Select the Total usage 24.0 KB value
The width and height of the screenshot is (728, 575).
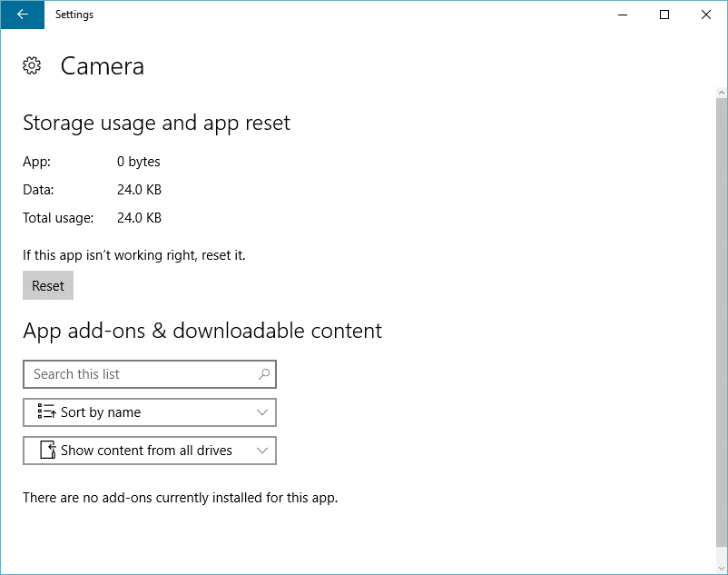(x=138, y=217)
